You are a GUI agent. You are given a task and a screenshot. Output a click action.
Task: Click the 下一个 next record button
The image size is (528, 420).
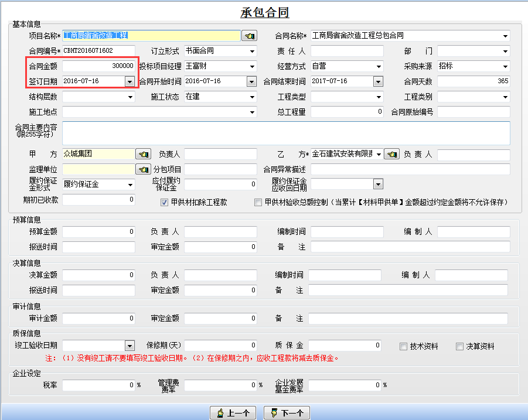(287, 413)
